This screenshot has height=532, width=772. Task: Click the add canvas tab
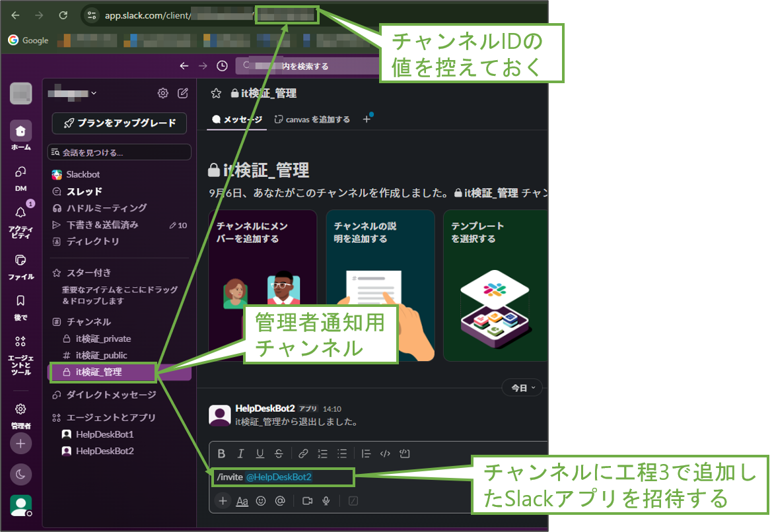(312, 119)
